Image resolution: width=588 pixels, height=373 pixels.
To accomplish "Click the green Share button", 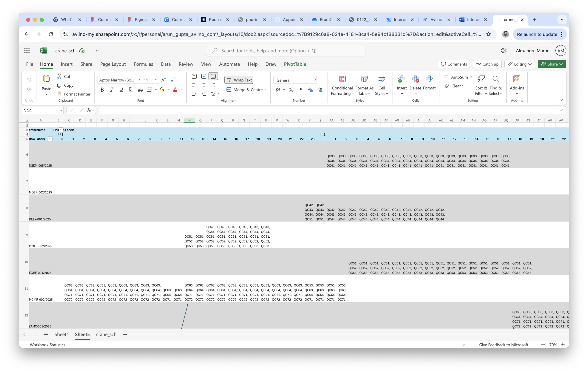I will tap(552, 64).
